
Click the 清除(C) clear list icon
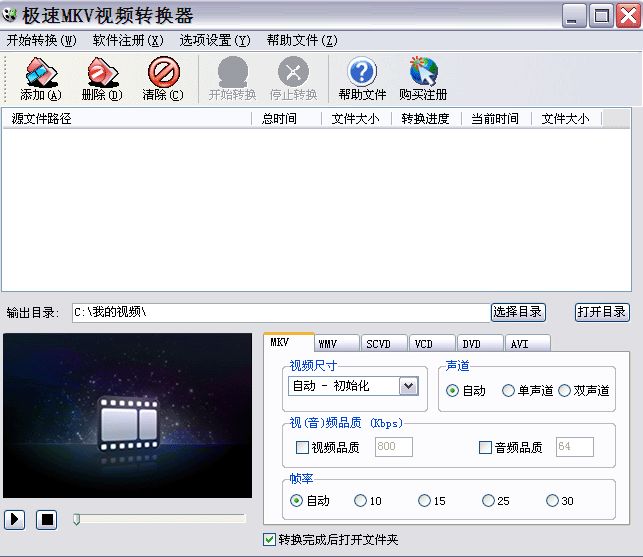164,72
